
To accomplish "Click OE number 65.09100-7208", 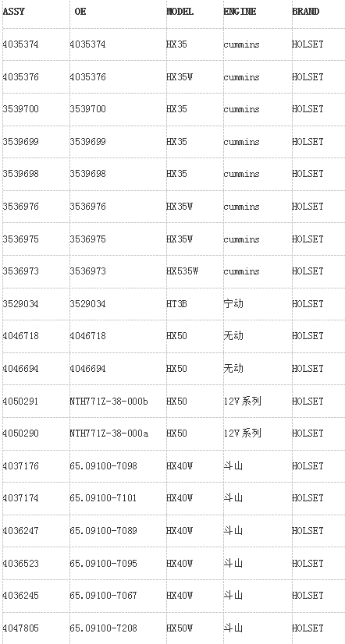I will pos(103,628).
